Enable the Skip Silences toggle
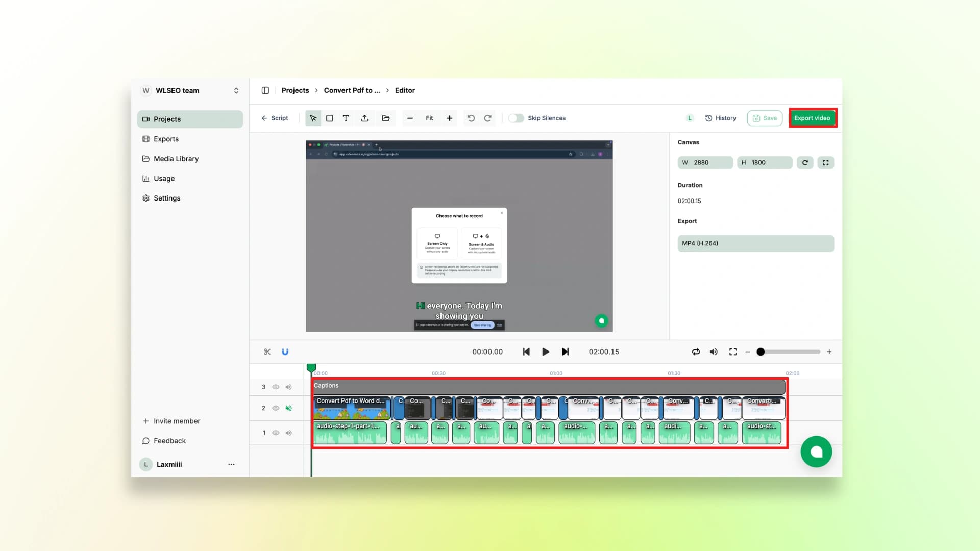Viewport: 980px width, 551px height. tap(517, 118)
